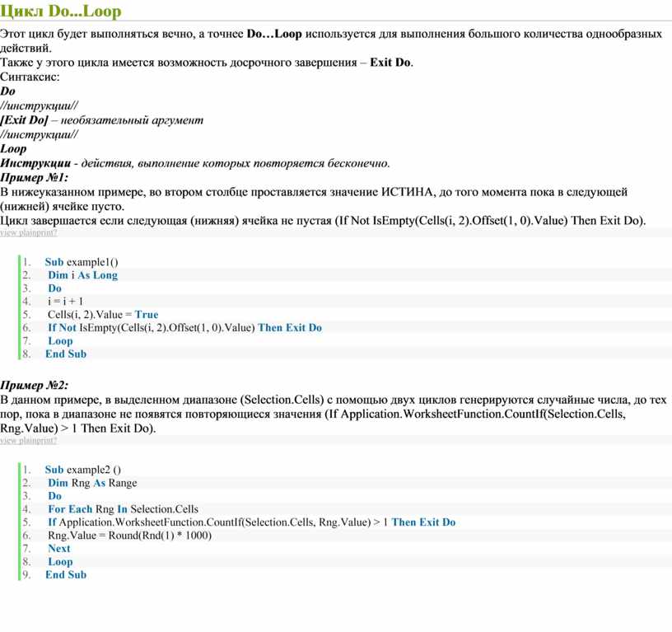Click the "Цикл Do...Loop" heading
Image resolution: width=672 pixels, height=632 pixels.
click(60, 11)
